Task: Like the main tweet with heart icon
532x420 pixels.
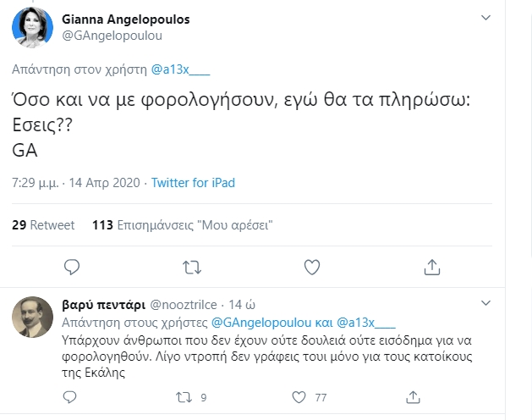Action: coord(312,267)
